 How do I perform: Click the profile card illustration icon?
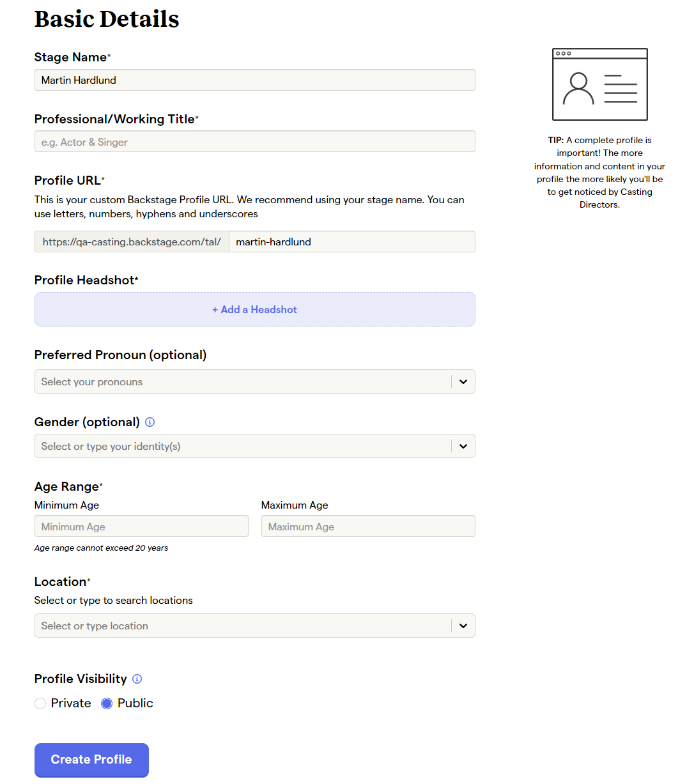600,84
